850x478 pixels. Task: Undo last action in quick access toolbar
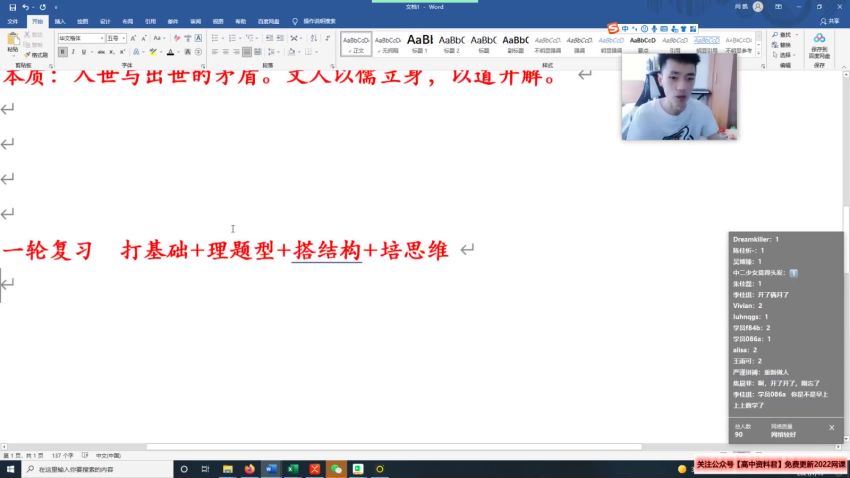[x=25, y=7]
